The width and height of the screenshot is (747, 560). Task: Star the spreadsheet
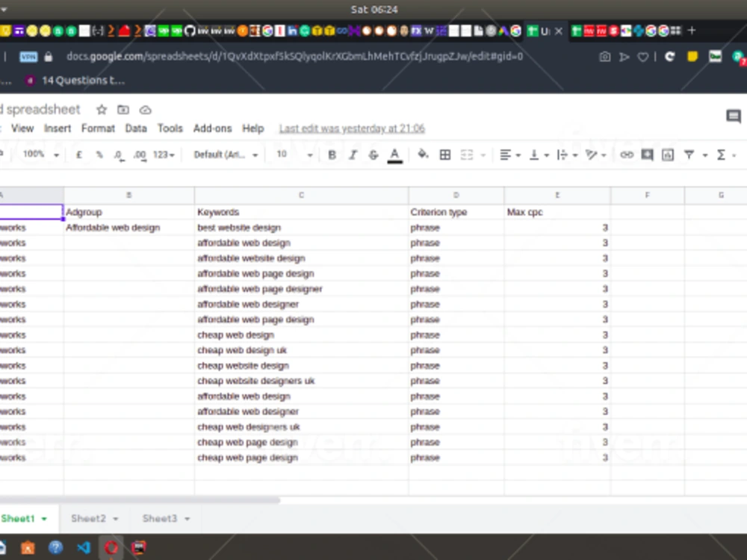point(102,110)
